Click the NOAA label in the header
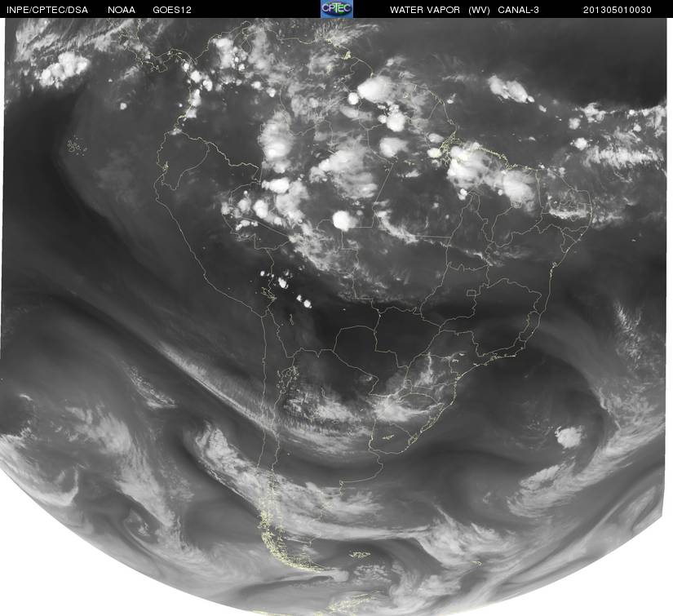The image size is (673, 616). 122,10
